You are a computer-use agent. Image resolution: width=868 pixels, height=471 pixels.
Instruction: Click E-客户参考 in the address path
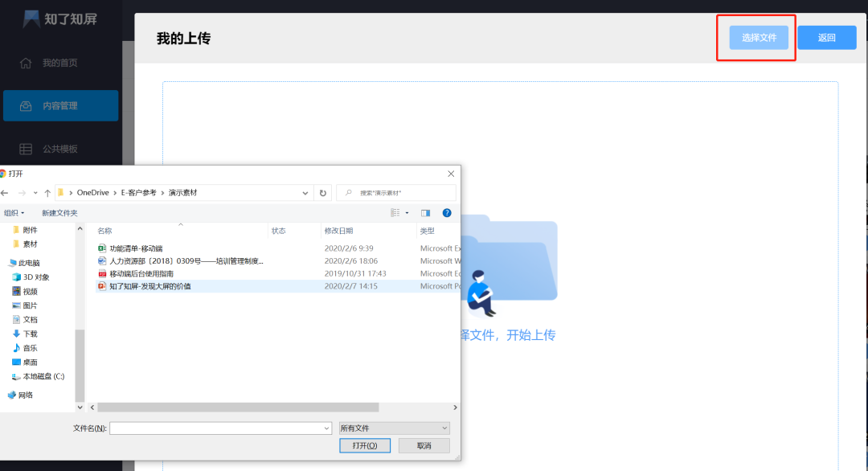click(138, 193)
